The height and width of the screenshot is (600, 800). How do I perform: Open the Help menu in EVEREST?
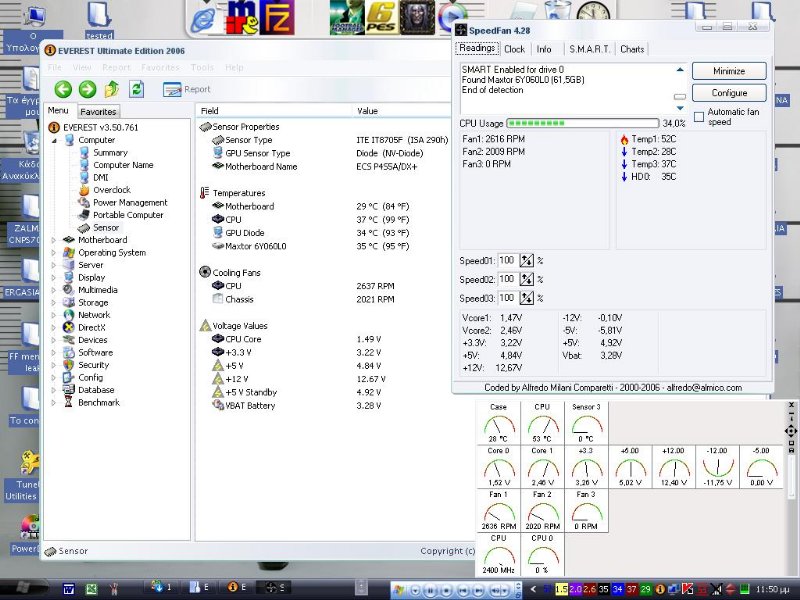point(234,67)
